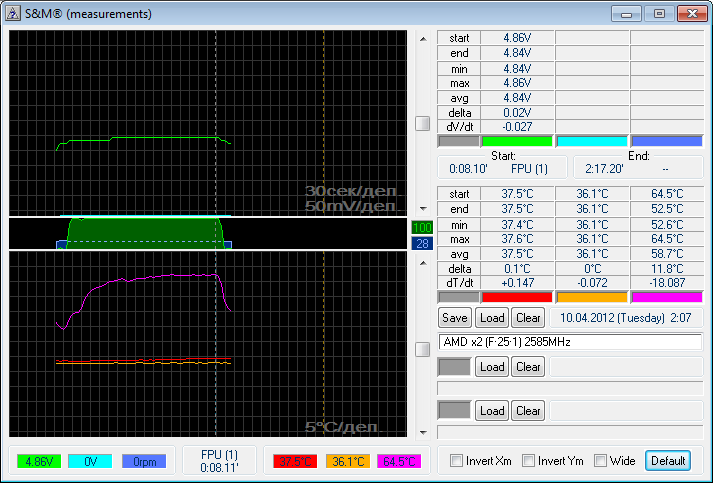Viewport: 713px width, 483px height.
Task: Click the 2:17.20' end time value
Action: click(x=604, y=169)
